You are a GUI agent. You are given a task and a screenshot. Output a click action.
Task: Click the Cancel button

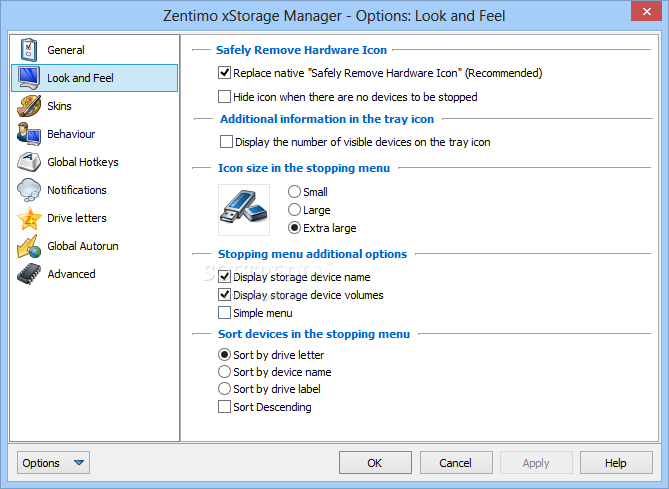tap(456, 463)
